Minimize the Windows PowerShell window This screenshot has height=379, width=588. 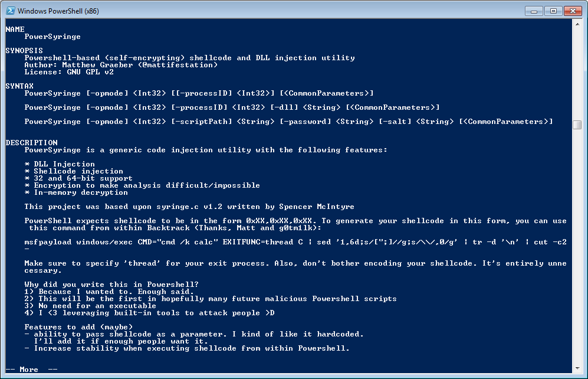point(534,11)
